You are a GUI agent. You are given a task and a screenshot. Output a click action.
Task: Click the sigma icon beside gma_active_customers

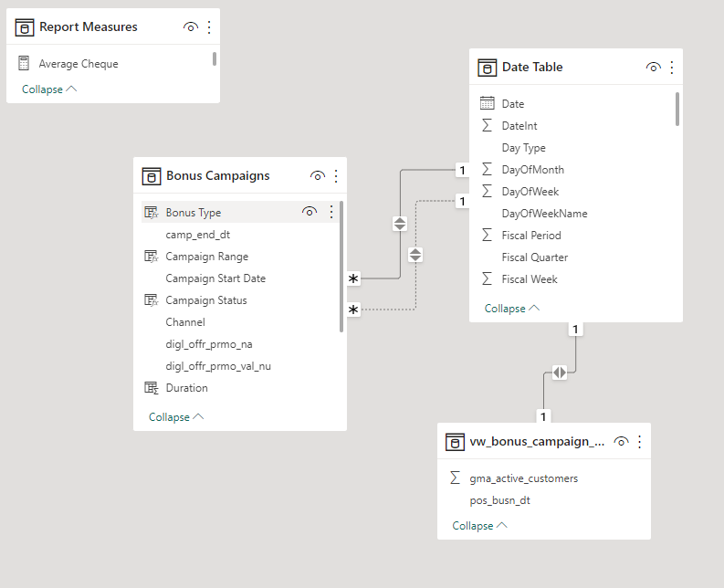point(455,478)
